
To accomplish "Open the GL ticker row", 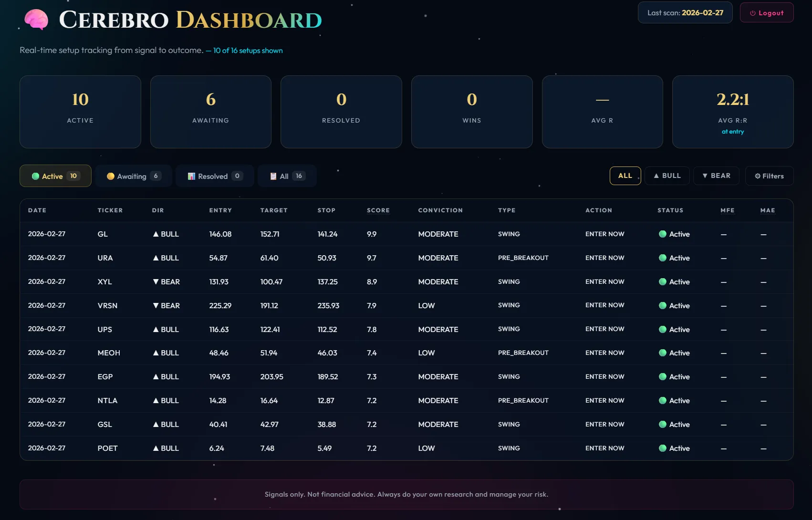I will click(x=406, y=234).
